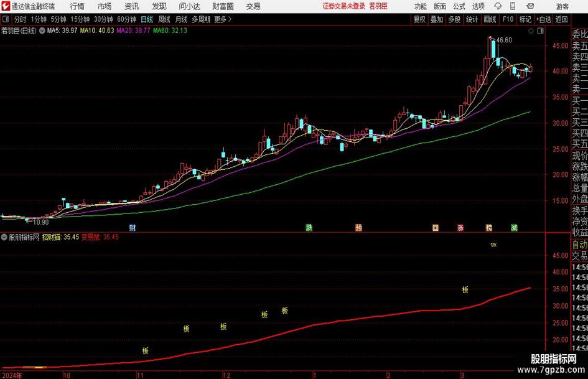Click the 返回 back button
The height and width of the screenshot is (379, 588).
(562, 19)
